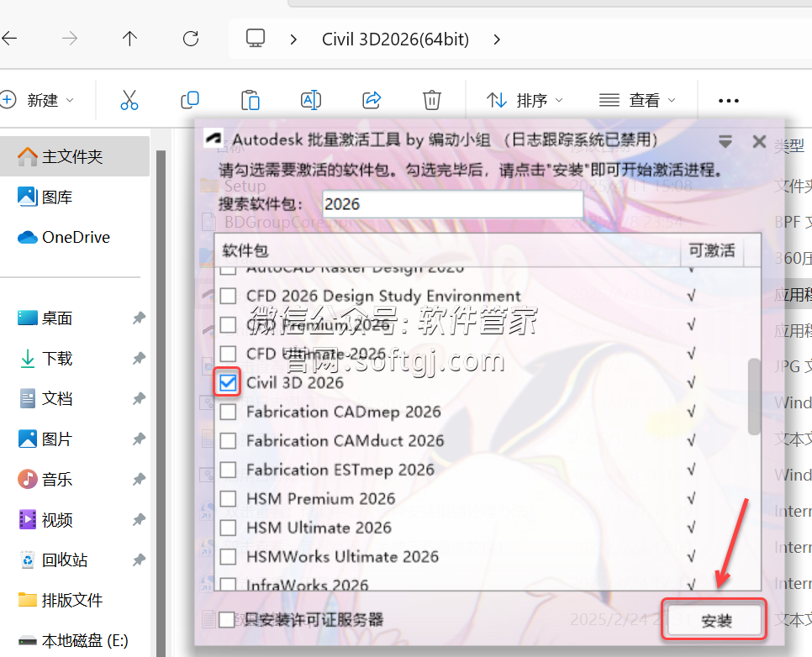This screenshot has height=657, width=812.
Task: Click the Paste clipboard icon
Action: [x=250, y=100]
